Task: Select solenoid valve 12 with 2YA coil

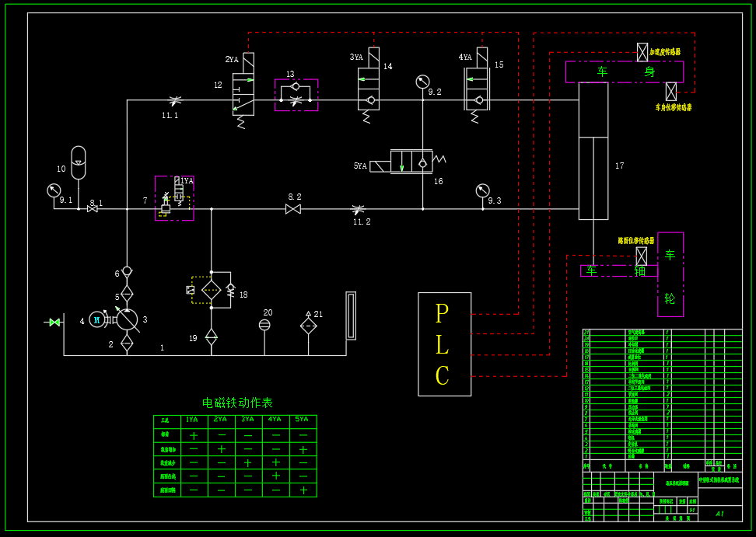Action: coord(243,91)
